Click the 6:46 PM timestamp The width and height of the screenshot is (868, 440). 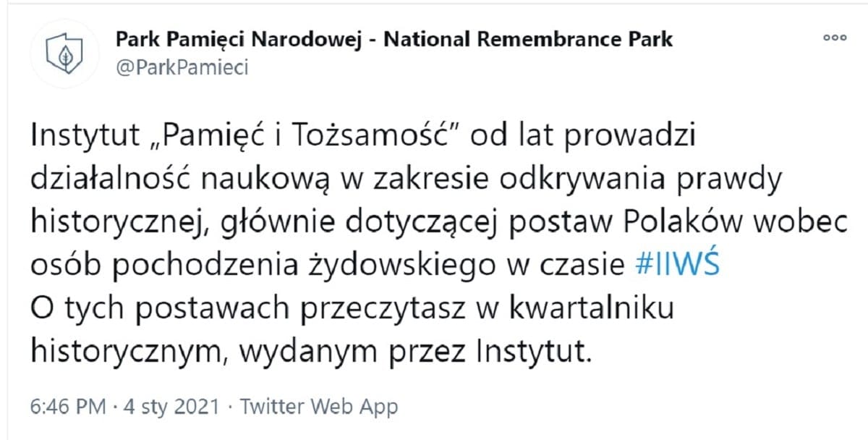[x=69, y=407]
